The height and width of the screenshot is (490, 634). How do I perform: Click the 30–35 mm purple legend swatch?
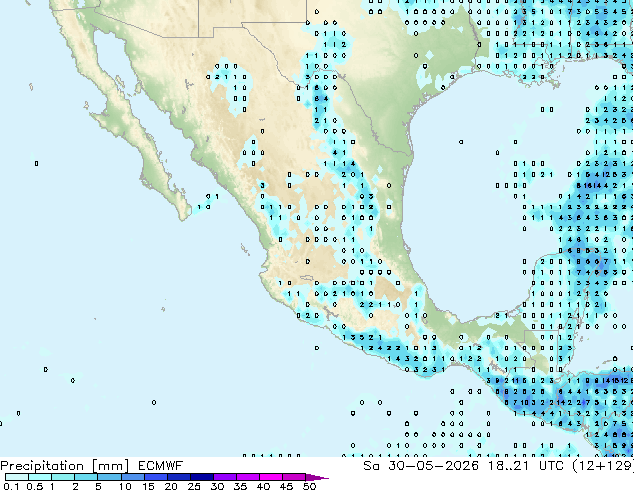(224, 477)
